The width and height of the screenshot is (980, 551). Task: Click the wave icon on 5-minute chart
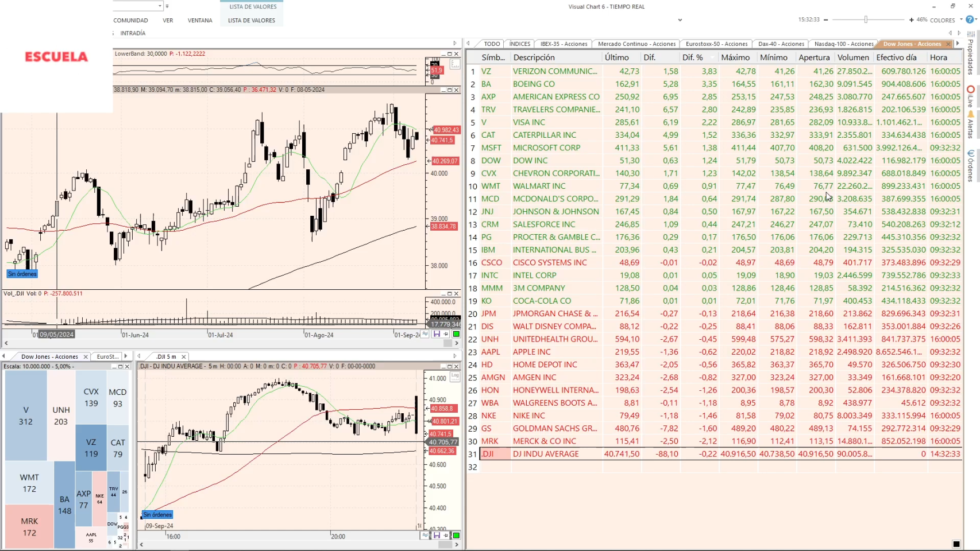[425, 536]
